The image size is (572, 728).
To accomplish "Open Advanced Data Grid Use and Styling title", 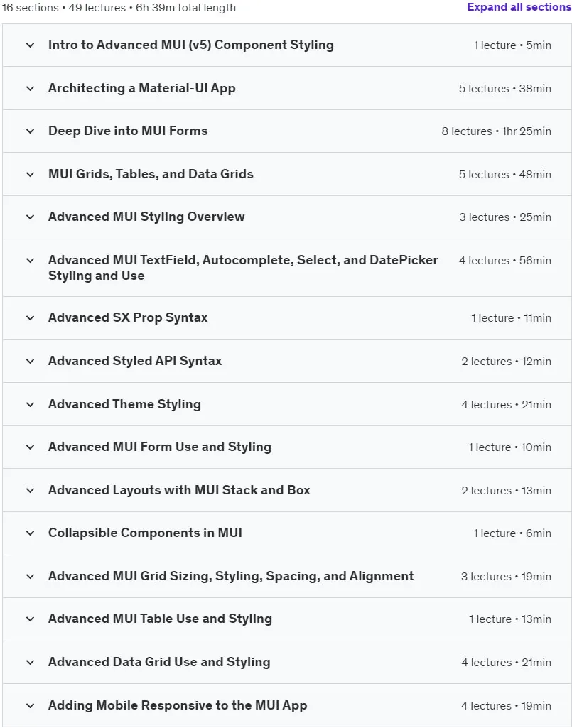I will [159, 662].
